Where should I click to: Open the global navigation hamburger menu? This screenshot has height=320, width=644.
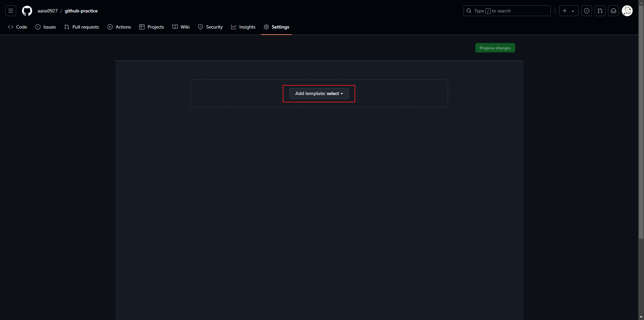click(x=11, y=11)
